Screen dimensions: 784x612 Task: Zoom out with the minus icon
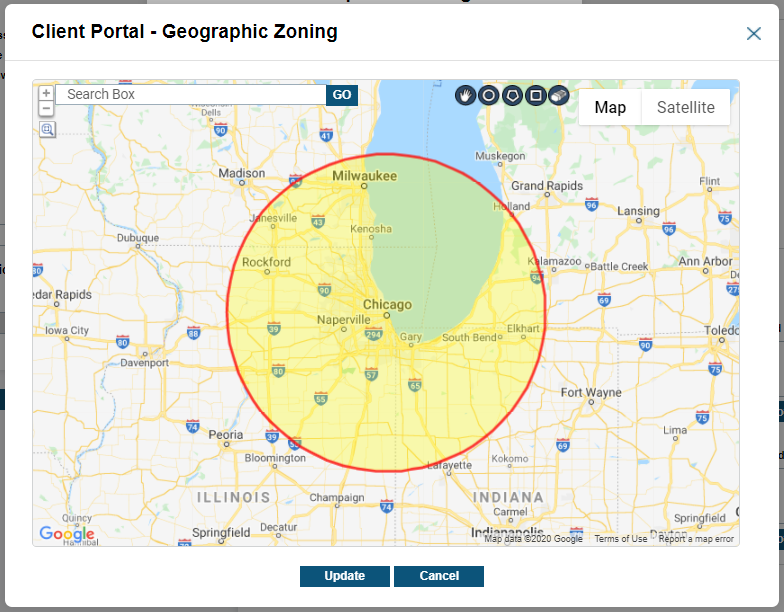46,108
